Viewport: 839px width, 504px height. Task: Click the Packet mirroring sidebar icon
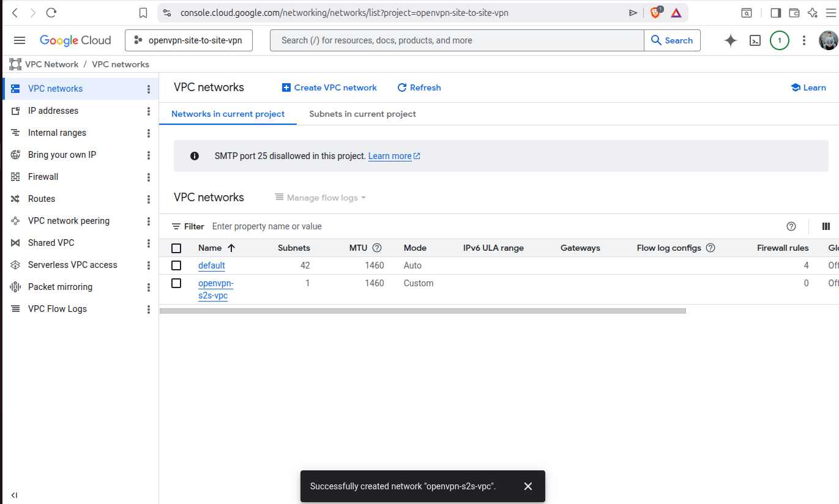coord(16,287)
